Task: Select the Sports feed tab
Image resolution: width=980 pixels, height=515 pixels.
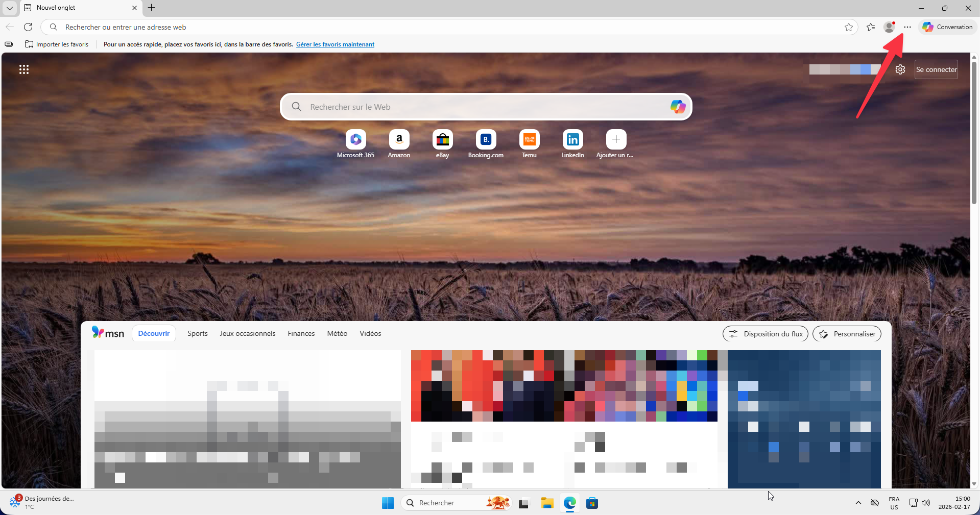Action: [x=198, y=333]
